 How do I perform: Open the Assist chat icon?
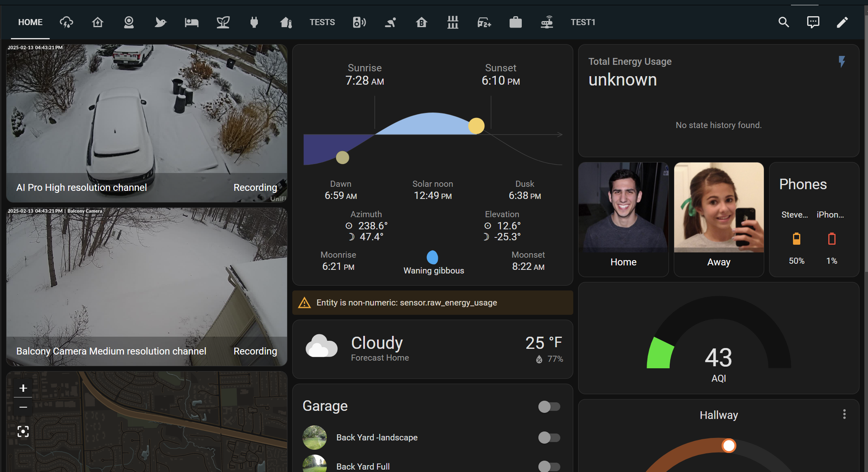[x=813, y=22]
